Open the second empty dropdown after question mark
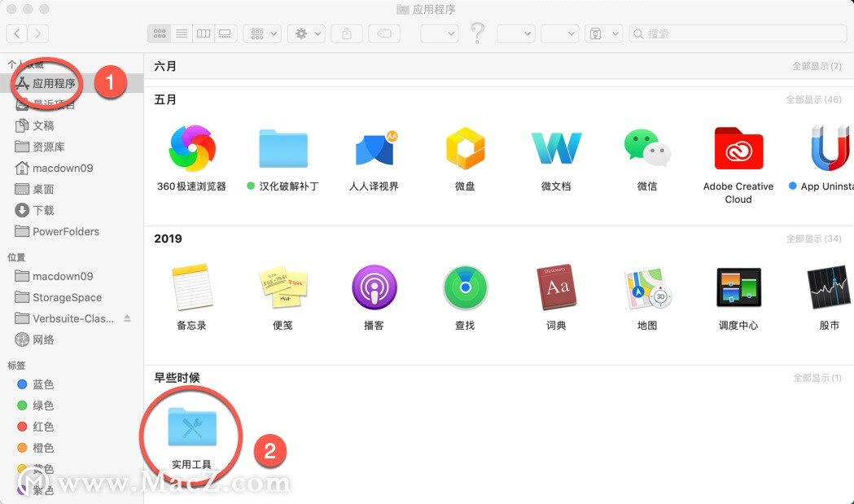This screenshot has height=504, width=854. click(559, 33)
